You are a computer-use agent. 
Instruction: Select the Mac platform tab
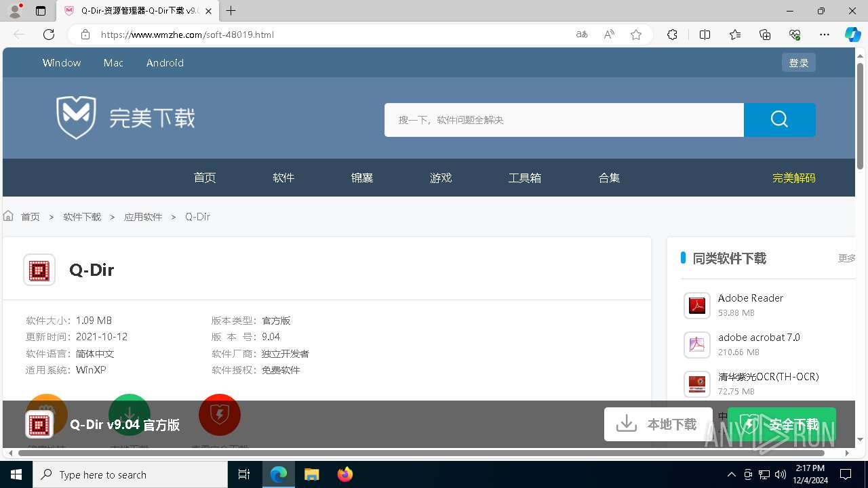point(113,63)
